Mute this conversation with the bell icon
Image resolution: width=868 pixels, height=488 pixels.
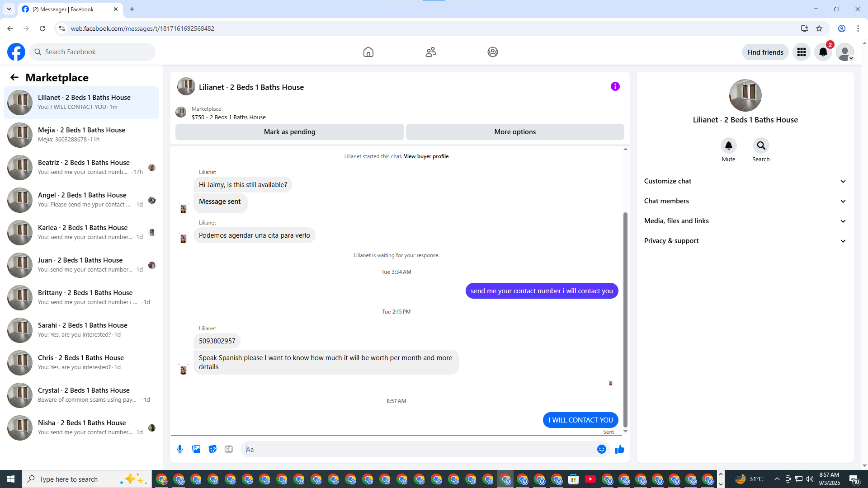[729, 145]
